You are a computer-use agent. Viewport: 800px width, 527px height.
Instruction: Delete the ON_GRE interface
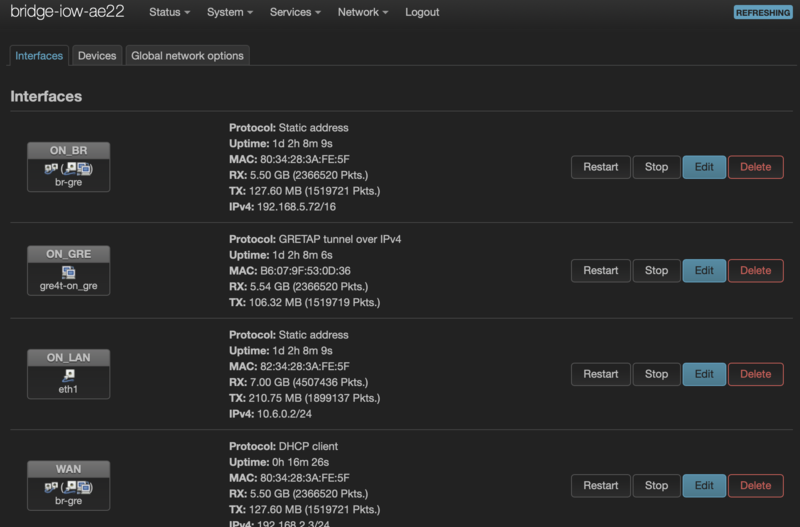[756, 270]
